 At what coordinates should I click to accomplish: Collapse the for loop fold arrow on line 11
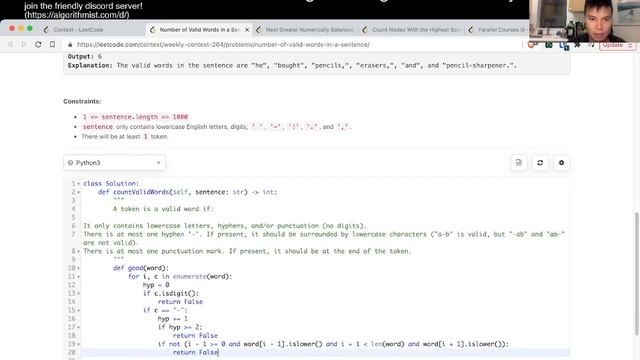click(78, 277)
